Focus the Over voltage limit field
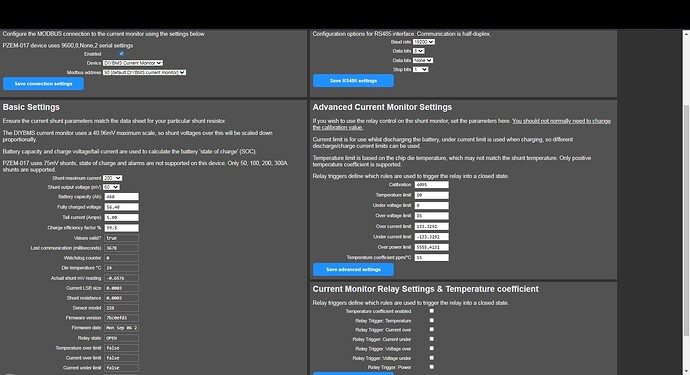 click(x=432, y=216)
